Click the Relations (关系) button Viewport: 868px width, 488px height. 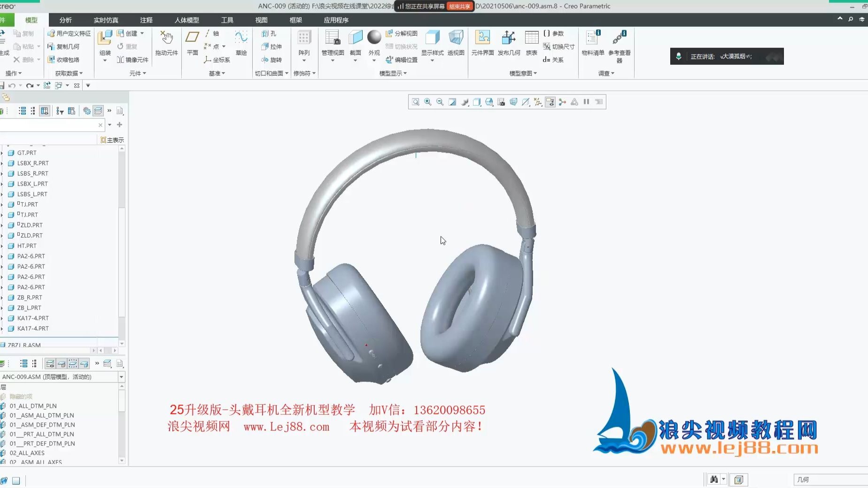pyautogui.click(x=553, y=60)
